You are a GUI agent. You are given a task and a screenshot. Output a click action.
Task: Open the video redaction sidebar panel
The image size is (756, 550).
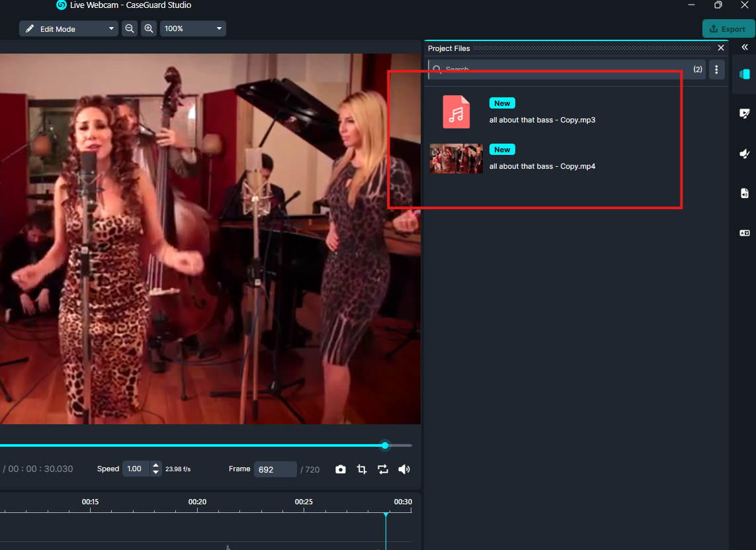744,114
